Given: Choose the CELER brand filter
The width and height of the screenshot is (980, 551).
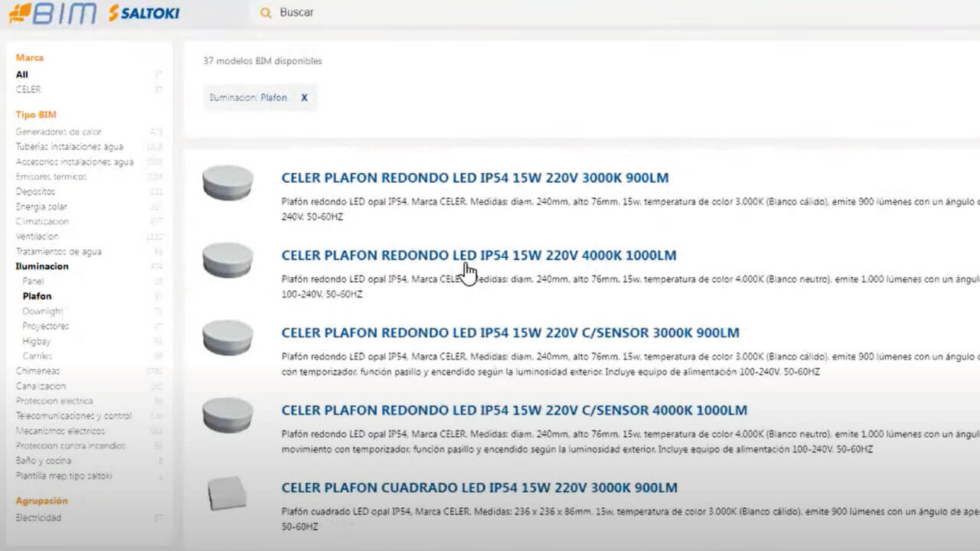Looking at the screenshot, I should click(x=28, y=90).
